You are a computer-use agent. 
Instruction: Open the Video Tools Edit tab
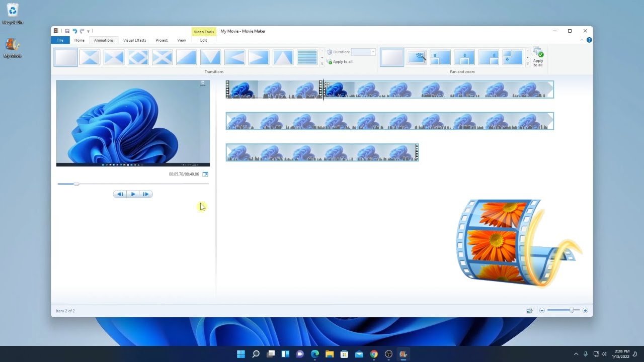(204, 40)
